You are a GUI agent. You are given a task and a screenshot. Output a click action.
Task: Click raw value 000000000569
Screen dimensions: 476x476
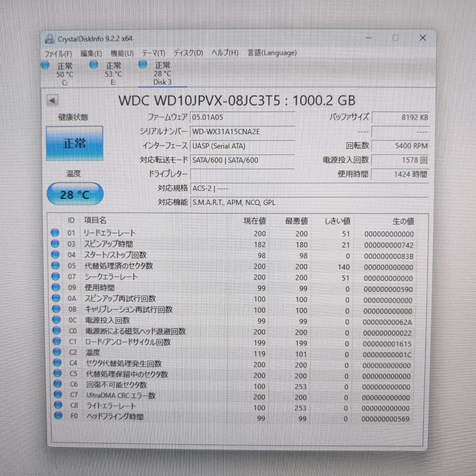385,418
